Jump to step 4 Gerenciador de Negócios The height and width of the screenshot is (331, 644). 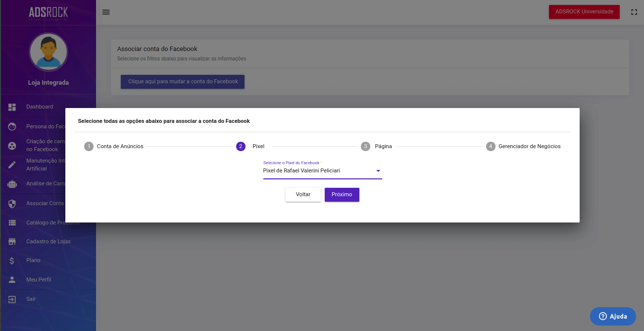524,147
